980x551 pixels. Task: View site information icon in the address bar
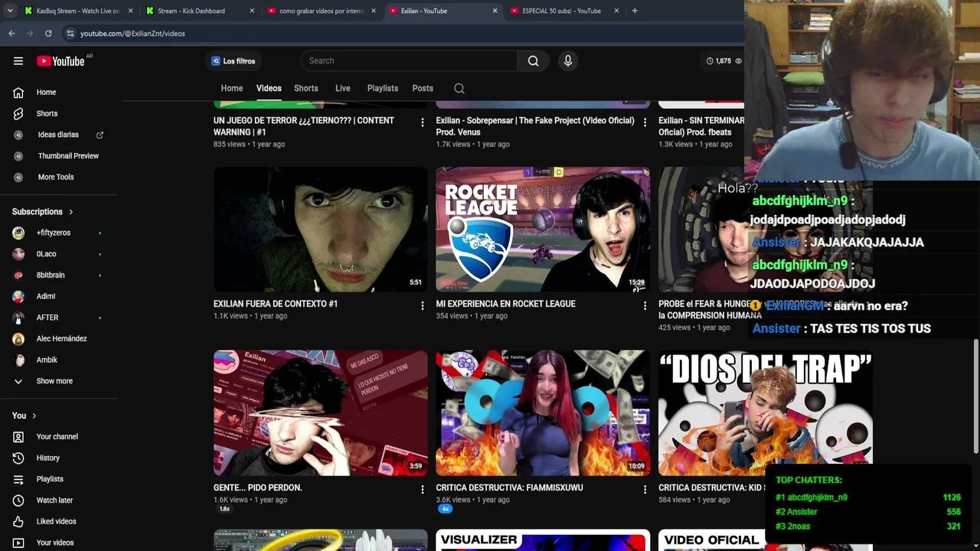(x=70, y=34)
